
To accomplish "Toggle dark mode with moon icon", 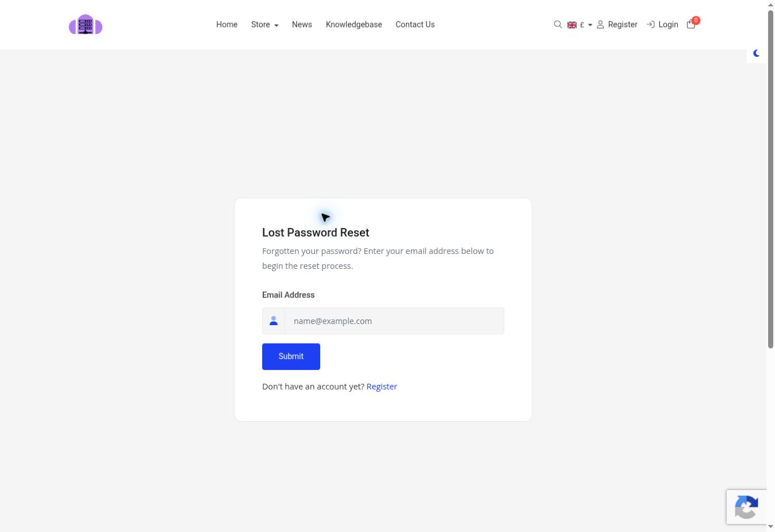I will tap(757, 53).
